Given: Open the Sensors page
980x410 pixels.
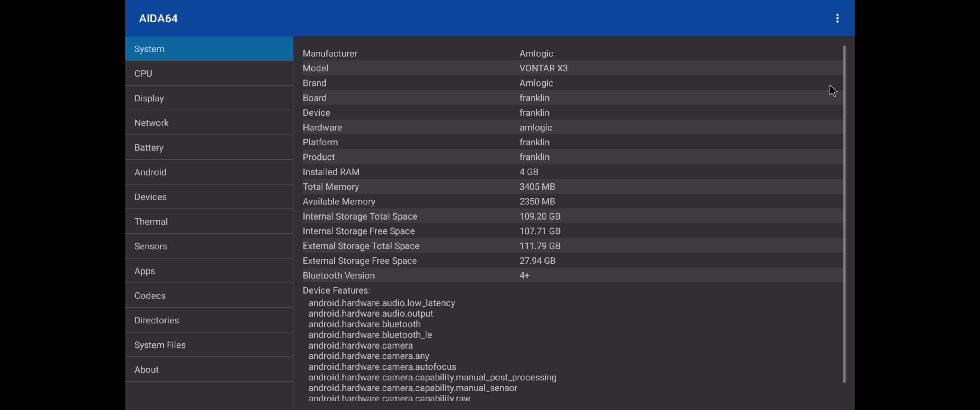Looking at the screenshot, I should click(209, 246).
